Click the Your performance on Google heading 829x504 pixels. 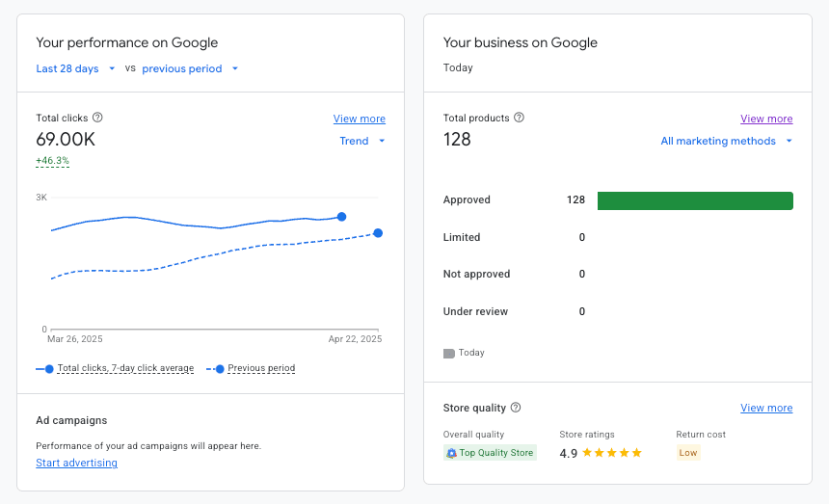click(127, 42)
